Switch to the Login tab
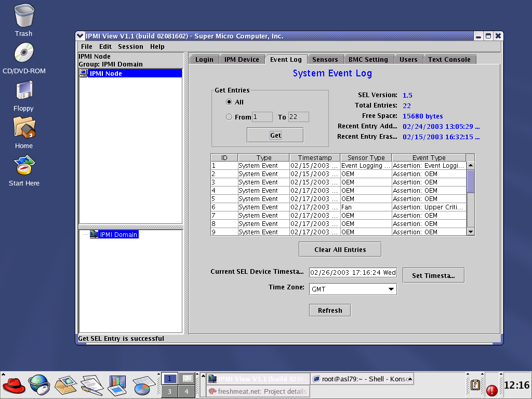 [x=204, y=59]
